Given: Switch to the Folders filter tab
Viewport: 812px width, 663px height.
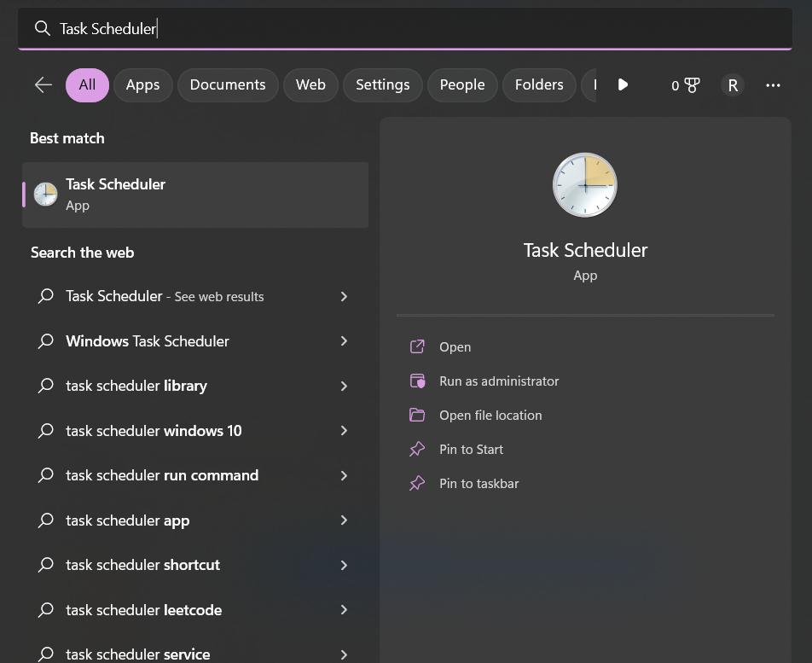Looking at the screenshot, I should point(539,85).
